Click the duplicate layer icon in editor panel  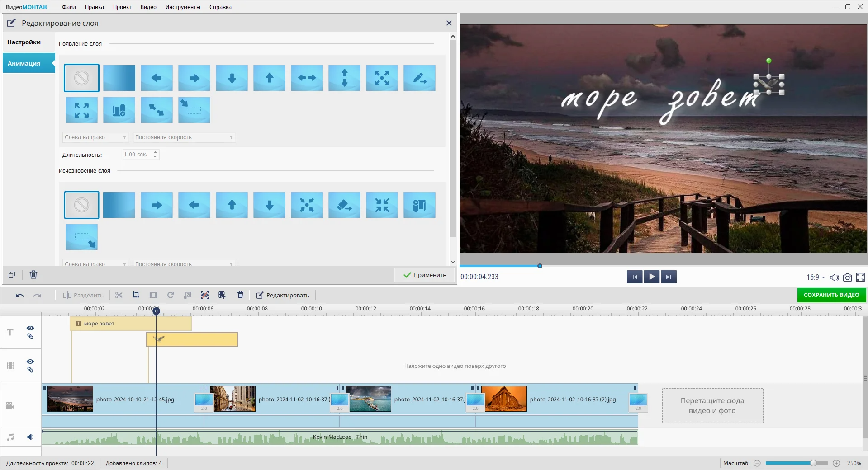tap(12, 275)
